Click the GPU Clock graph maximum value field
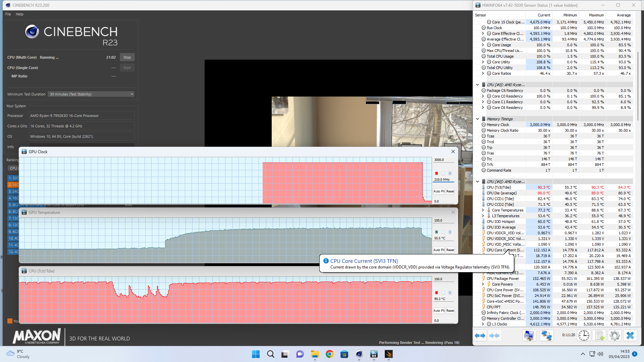The image size is (644, 362). pos(443,160)
